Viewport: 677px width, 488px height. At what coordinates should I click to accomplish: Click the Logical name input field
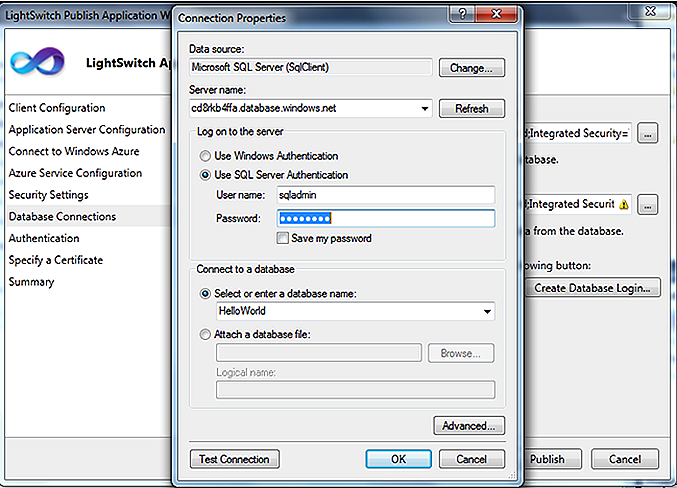pyautogui.click(x=355, y=390)
